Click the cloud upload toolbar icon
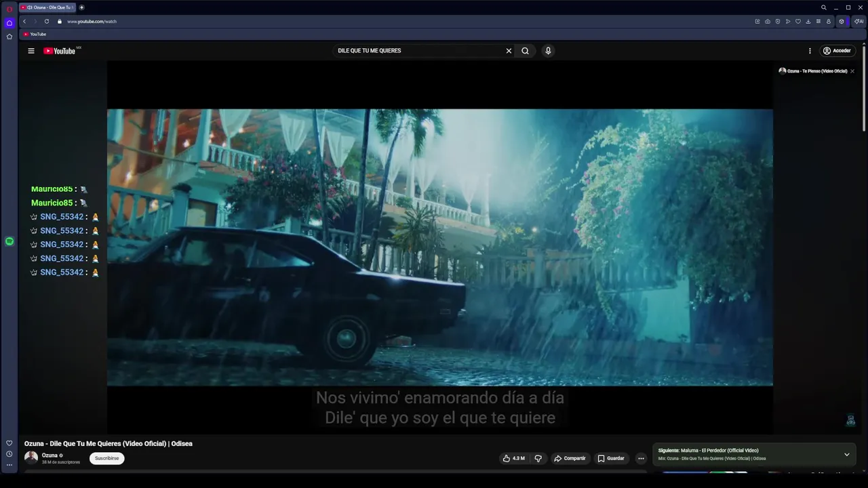This screenshot has height=488, width=868. pyautogui.click(x=768, y=22)
